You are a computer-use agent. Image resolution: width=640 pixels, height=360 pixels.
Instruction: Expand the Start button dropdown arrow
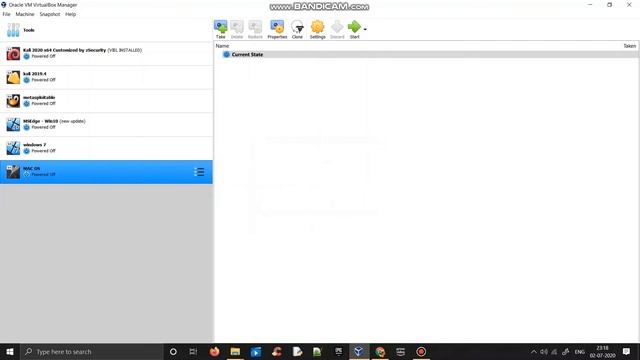pos(365,29)
